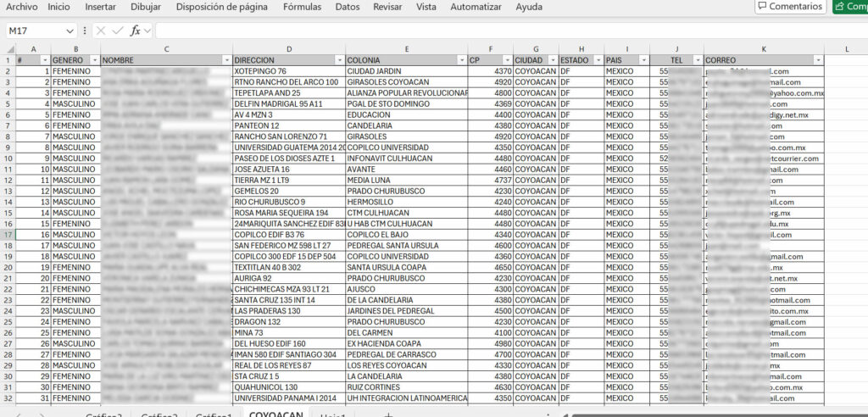Open the COLONIA filter dropdown
This screenshot has height=417, width=868.
point(462,60)
